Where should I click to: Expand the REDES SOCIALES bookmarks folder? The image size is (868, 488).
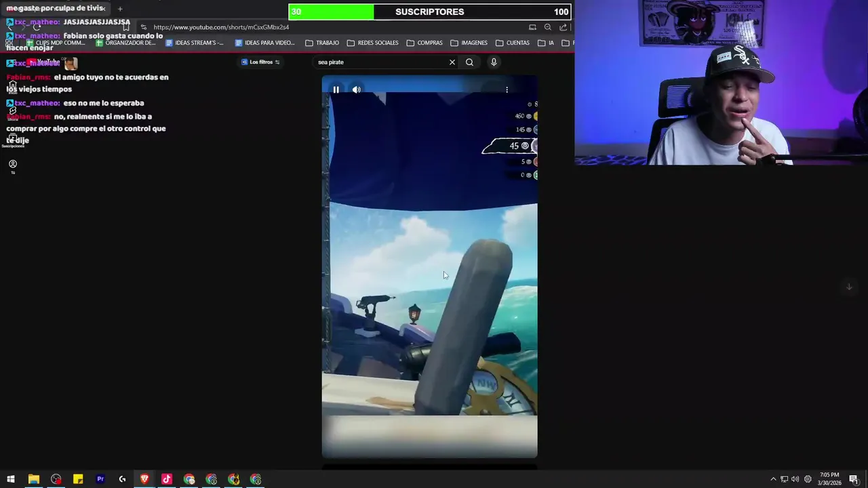373,43
